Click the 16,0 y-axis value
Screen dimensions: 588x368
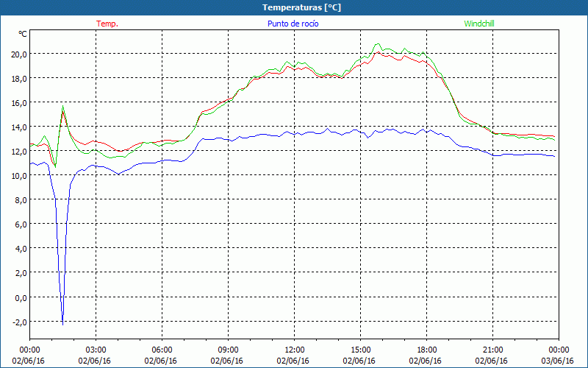(19, 103)
